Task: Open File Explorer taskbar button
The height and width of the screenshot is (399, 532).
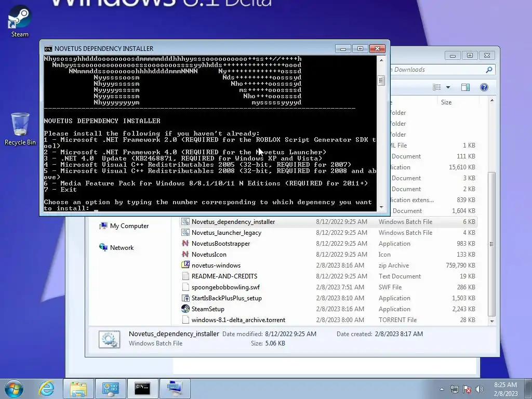Action: tap(78, 389)
